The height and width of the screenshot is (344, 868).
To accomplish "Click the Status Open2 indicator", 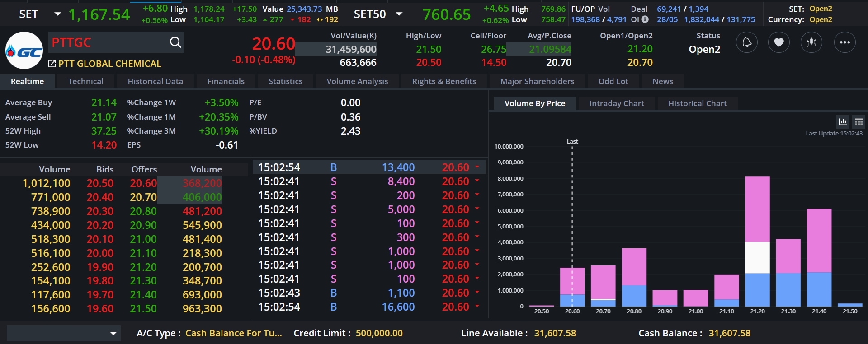I will [704, 49].
